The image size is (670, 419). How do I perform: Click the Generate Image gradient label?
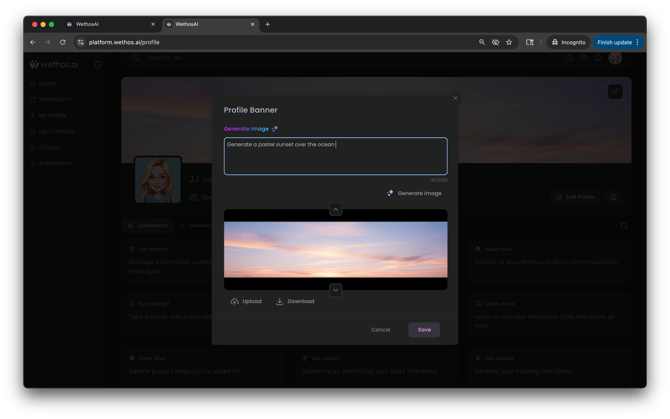click(x=246, y=129)
